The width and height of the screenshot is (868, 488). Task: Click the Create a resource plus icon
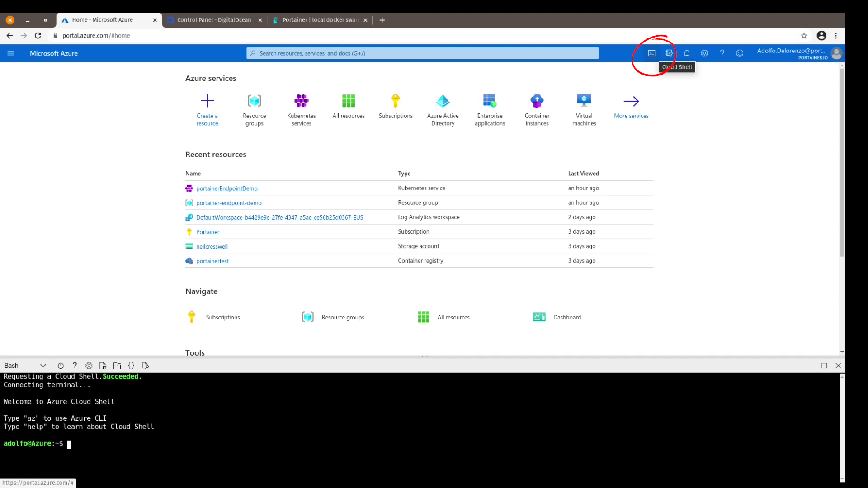click(x=207, y=100)
